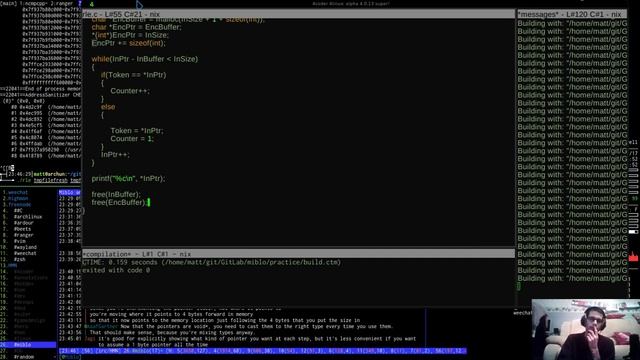Place cursor on '*(int*)EncPtr = InSize;' line

click(130, 35)
